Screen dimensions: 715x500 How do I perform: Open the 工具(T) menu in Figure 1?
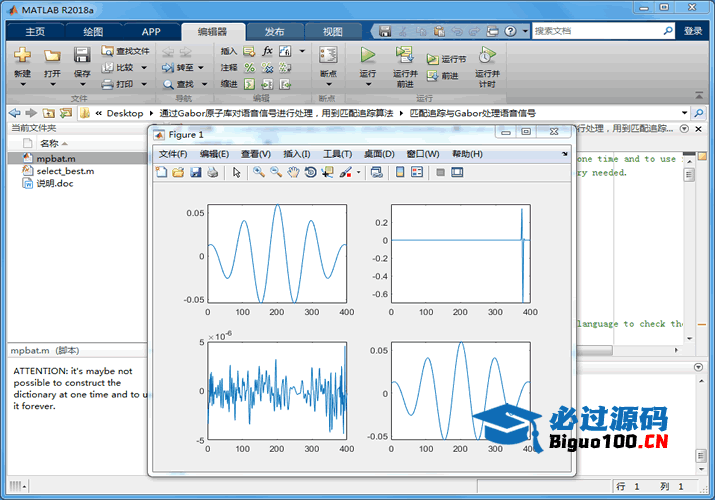[x=337, y=154]
